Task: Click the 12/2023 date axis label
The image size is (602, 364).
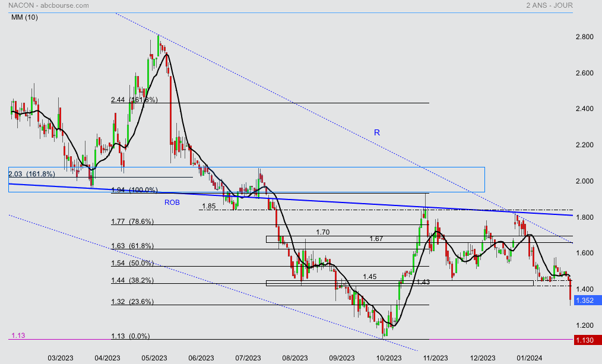Action: [x=483, y=358]
